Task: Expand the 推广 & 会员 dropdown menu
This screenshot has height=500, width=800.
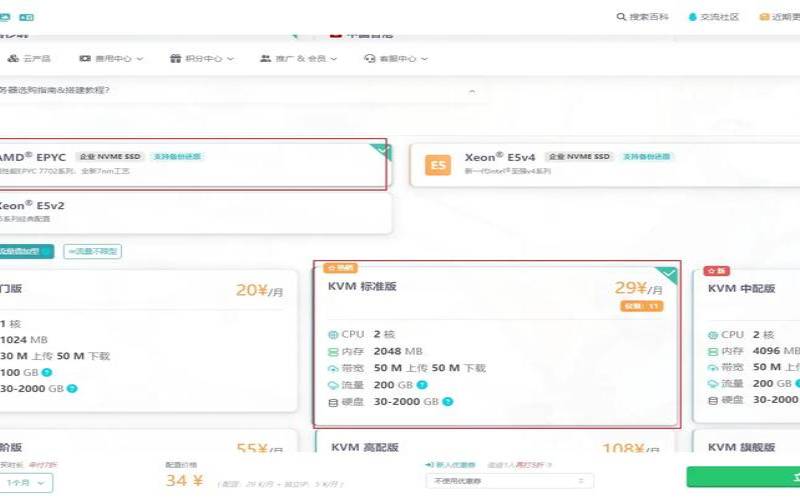Action: pos(298,59)
